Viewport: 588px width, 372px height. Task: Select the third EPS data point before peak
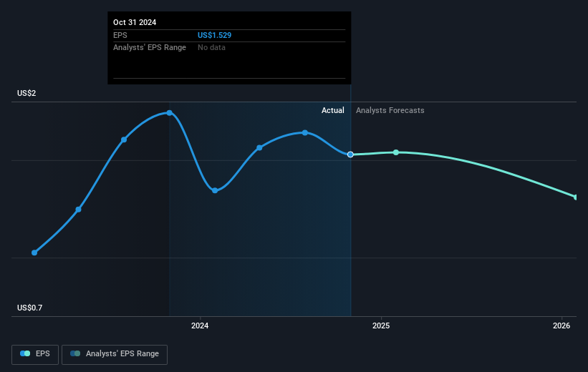click(x=124, y=139)
